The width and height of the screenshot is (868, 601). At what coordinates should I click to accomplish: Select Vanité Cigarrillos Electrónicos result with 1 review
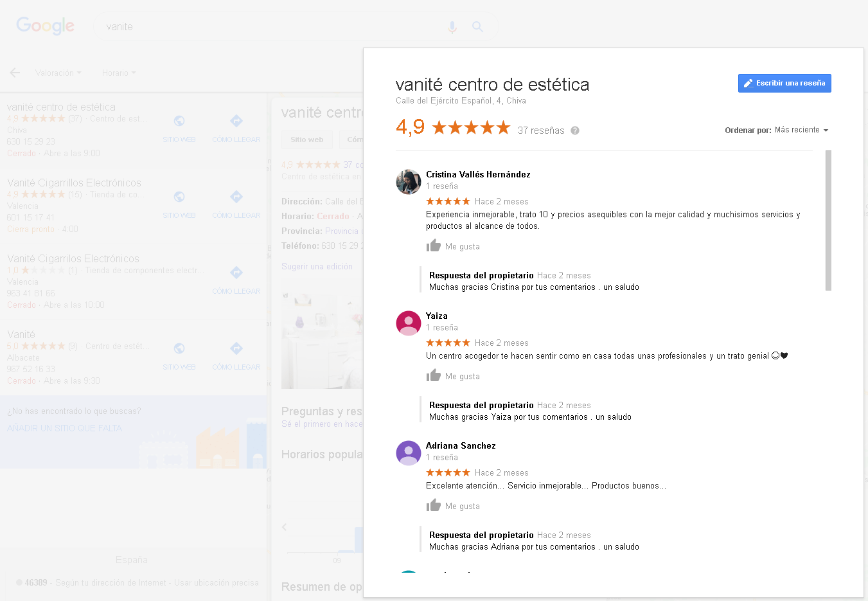[x=134, y=282]
